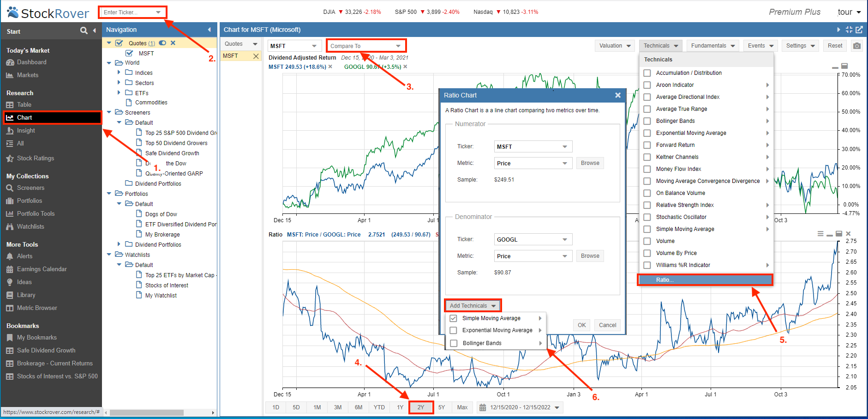Click Browse next to Numerator metric
Screen dimensions: 868x419
[590, 163]
